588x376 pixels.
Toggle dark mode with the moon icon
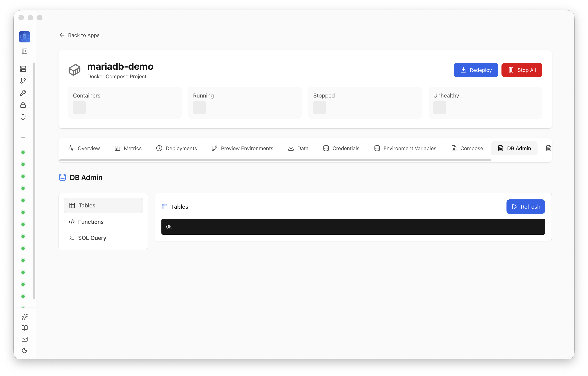(25, 350)
